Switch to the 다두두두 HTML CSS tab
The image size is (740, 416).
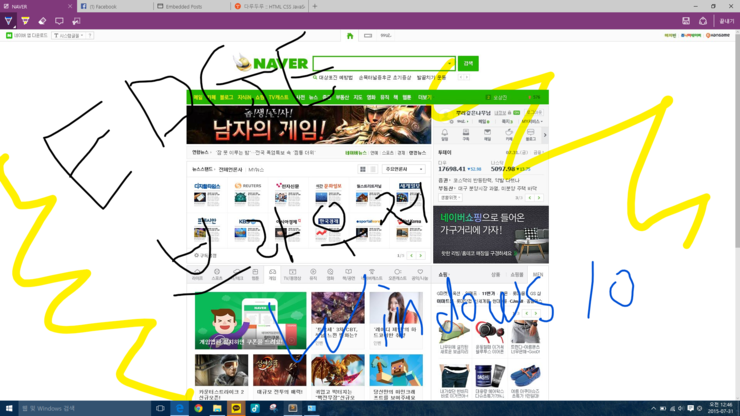point(269,7)
